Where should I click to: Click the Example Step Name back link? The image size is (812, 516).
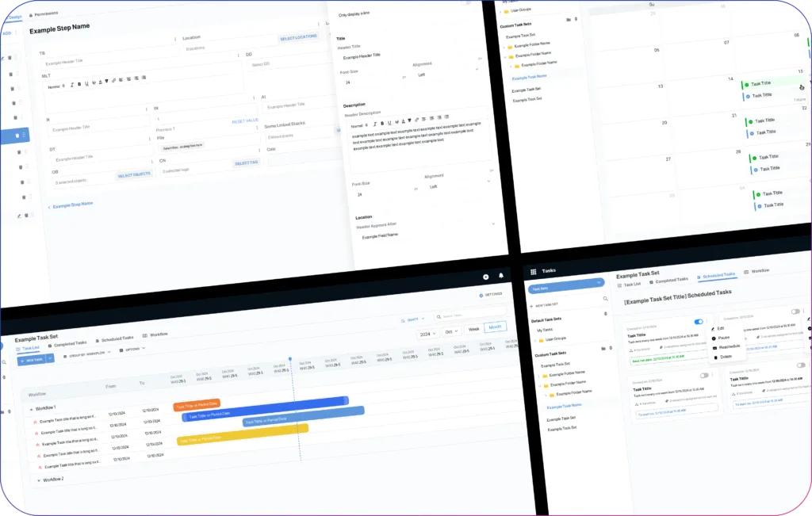point(71,205)
